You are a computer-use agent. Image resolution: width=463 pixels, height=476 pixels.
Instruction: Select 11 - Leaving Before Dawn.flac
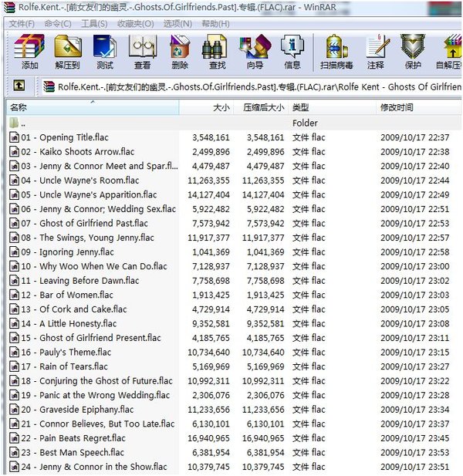coord(80,281)
